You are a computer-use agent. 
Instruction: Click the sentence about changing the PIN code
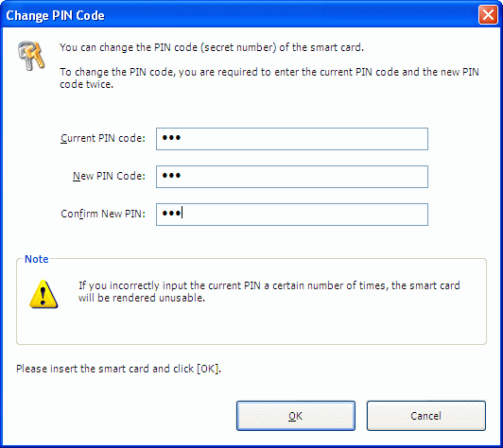[212, 47]
